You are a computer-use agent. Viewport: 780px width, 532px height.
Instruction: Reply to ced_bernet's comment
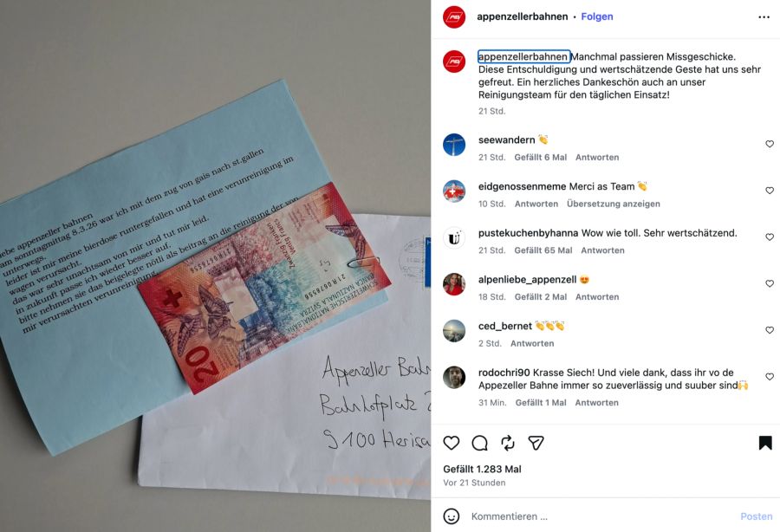coord(532,344)
